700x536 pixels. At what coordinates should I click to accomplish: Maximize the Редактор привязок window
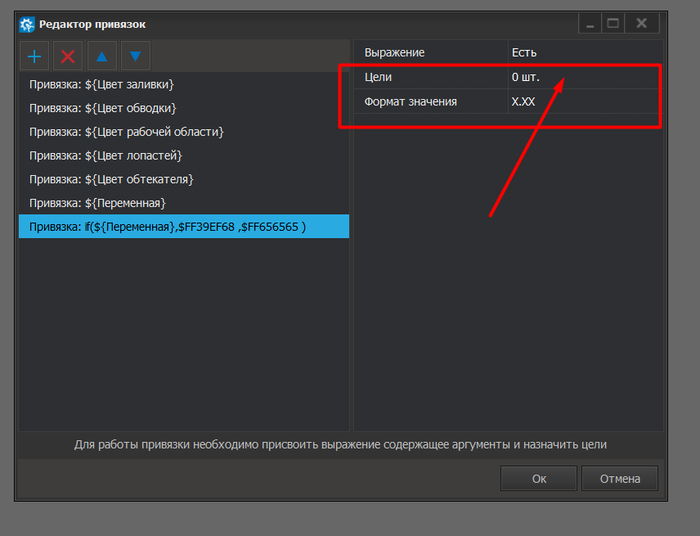[613, 23]
